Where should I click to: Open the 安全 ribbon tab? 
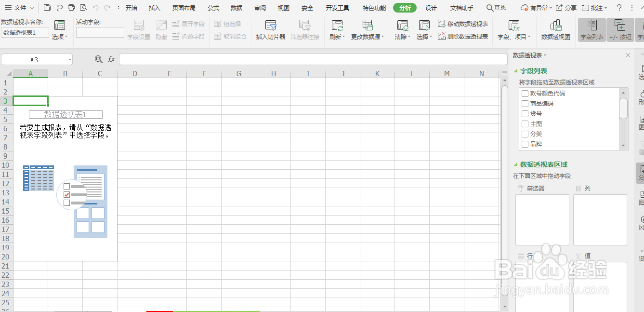pos(307,8)
